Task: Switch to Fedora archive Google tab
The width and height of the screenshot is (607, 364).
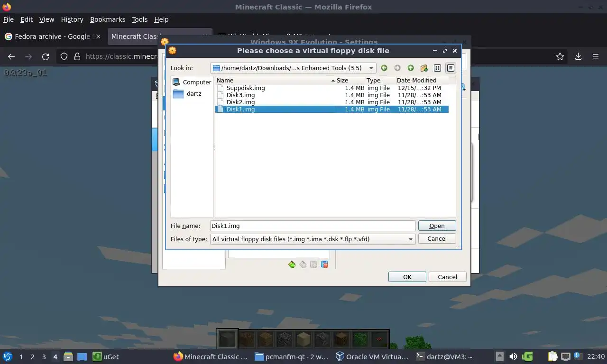Action: [52, 36]
